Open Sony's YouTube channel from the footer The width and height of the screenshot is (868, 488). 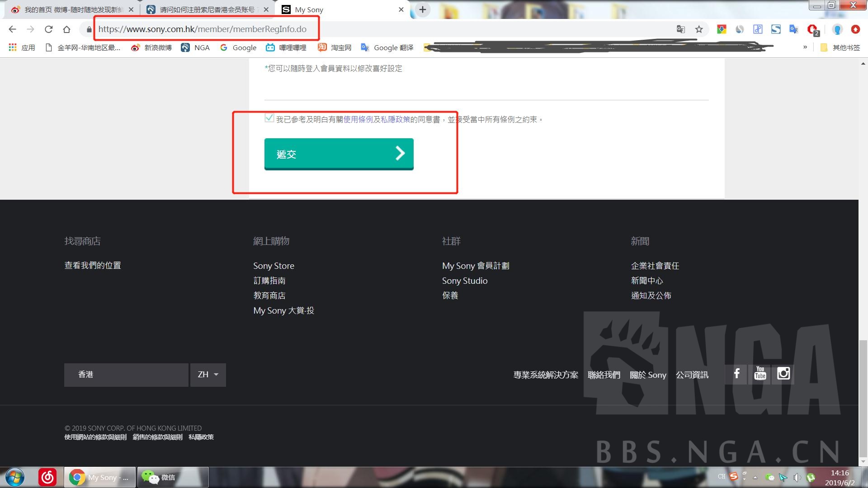(x=759, y=374)
